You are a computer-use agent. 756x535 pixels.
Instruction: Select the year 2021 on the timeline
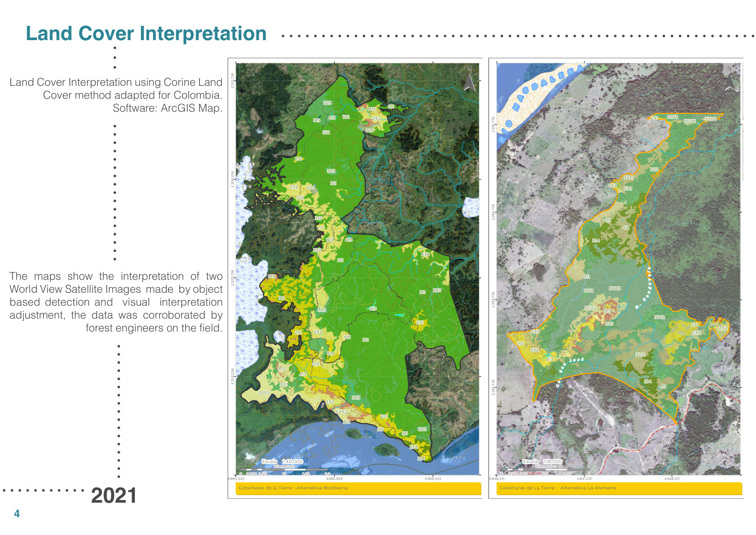click(x=114, y=495)
